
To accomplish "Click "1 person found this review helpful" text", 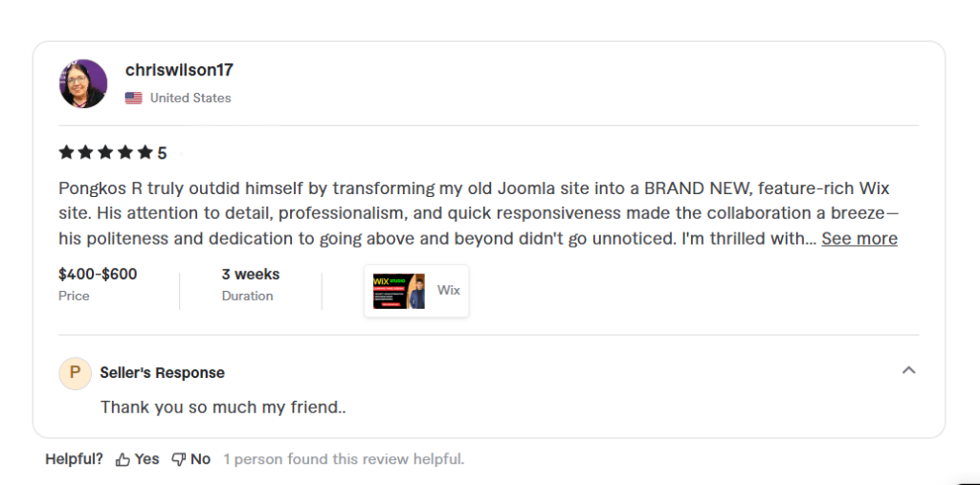I will pos(344,459).
